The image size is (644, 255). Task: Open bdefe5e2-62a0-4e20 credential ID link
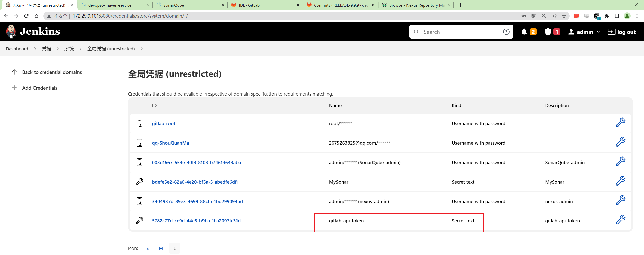[195, 182]
